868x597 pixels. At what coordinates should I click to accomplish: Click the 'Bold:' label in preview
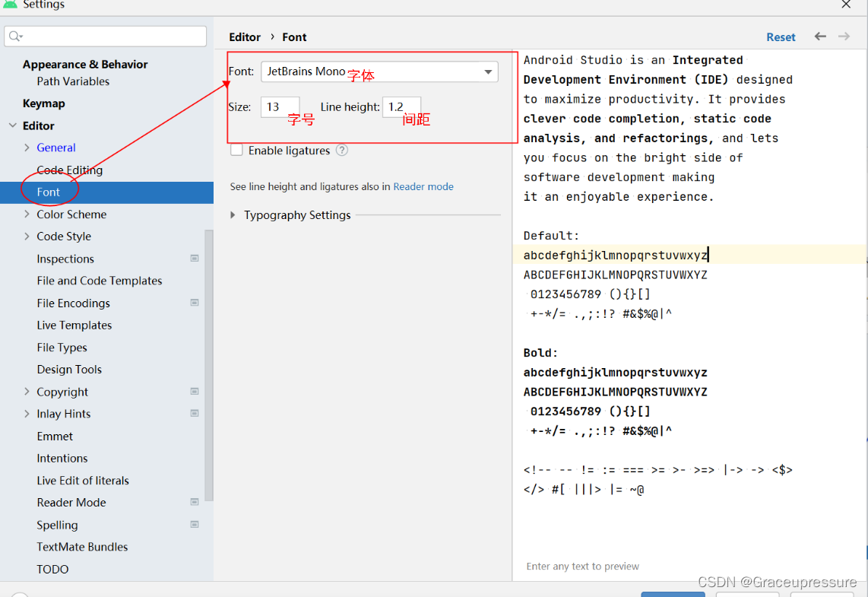pos(540,353)
